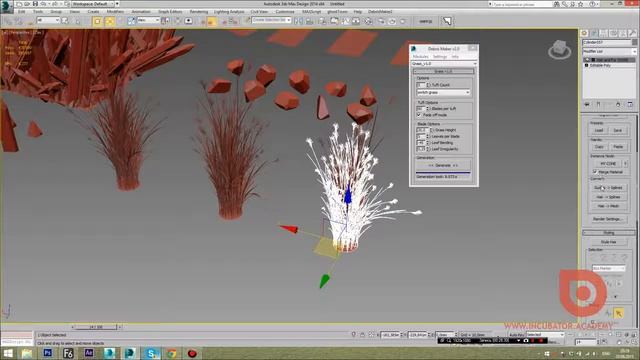Open the Tools menu
The height and width of the screenshot is (360, 640).
(38, 12)
